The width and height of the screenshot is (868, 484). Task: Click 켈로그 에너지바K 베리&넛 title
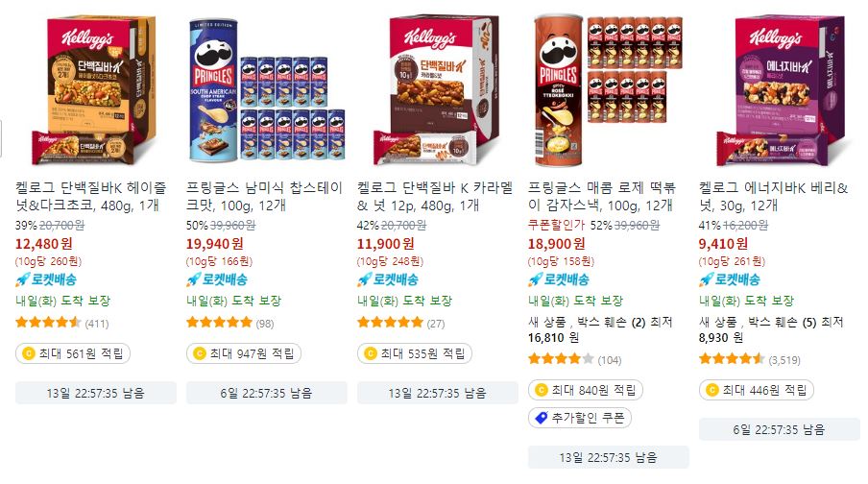pyautogui.click(x=773, y=197)
